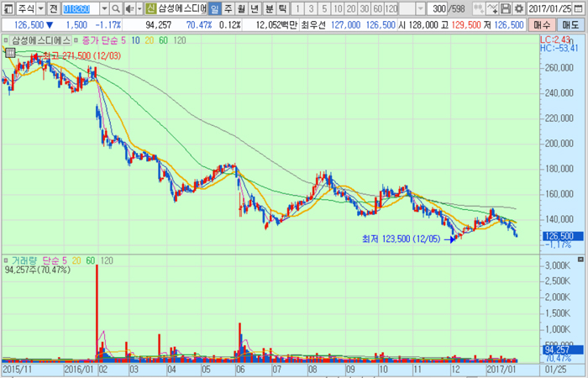Toggle the 종가 단순 moving average marker

(x=77, y=39)
